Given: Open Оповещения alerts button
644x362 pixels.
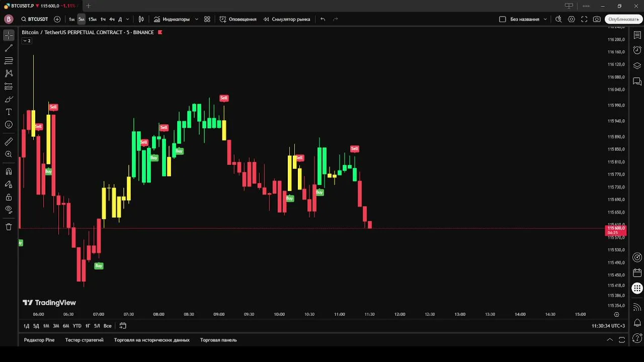Looking at the screenshot, I should tap(238, 19).
